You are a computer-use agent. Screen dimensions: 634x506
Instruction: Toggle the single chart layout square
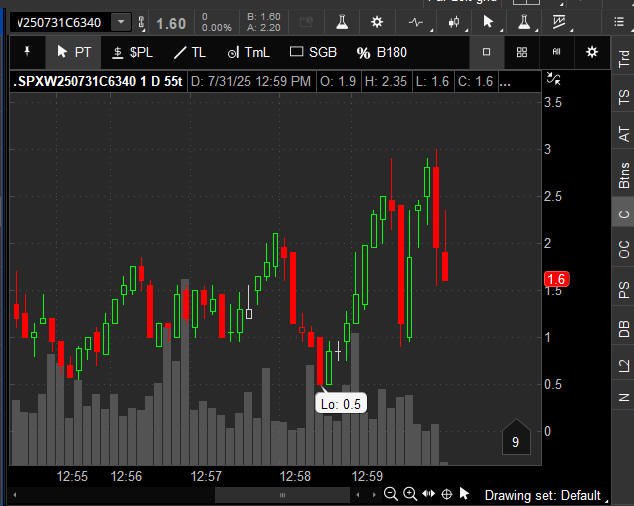[486, 52]
